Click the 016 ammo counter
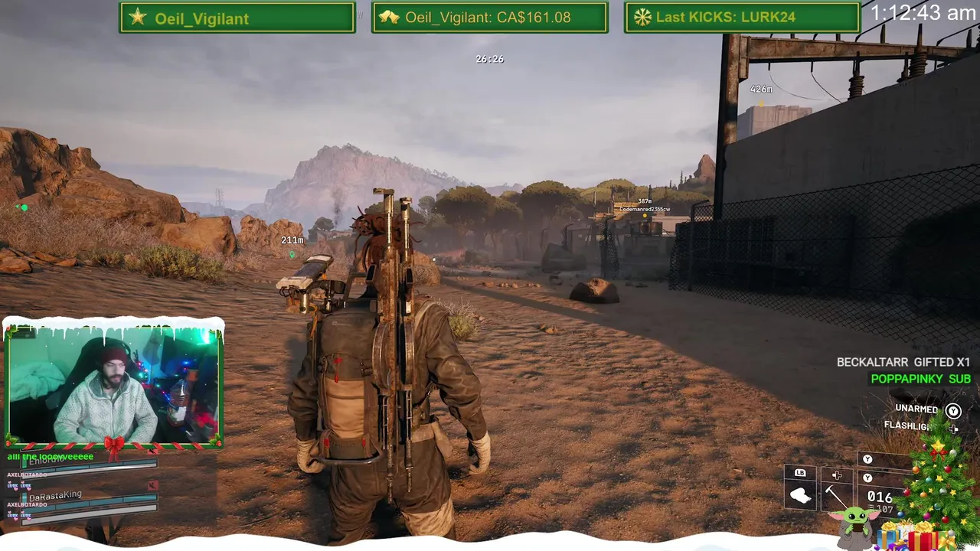This screenshot has width=980, height=551. [x=879, y=497]
